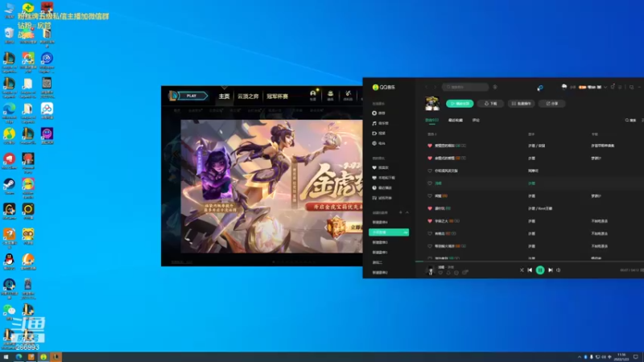
Task: Click the playlist share button
Action: coord(551,104)
